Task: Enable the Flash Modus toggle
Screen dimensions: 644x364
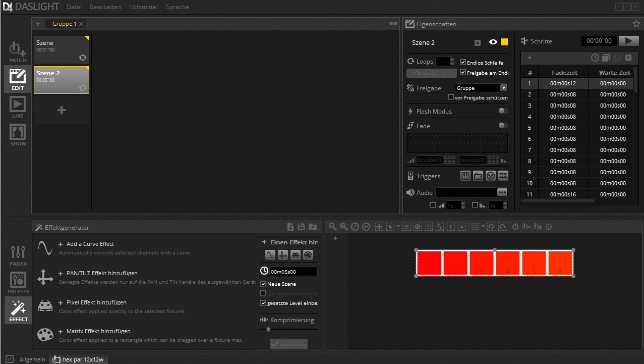Action: point(503,111)
